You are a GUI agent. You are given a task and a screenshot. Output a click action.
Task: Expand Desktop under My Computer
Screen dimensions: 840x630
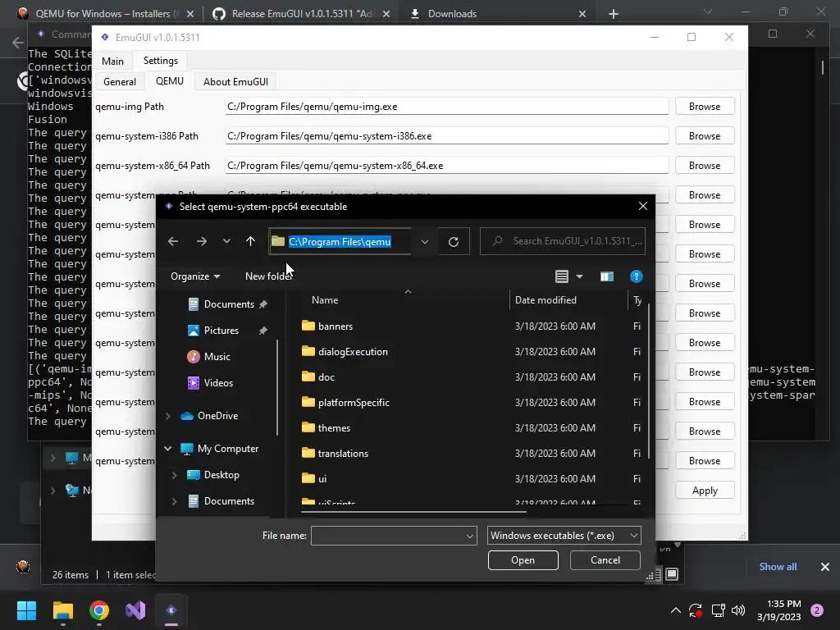click(174, 475)
